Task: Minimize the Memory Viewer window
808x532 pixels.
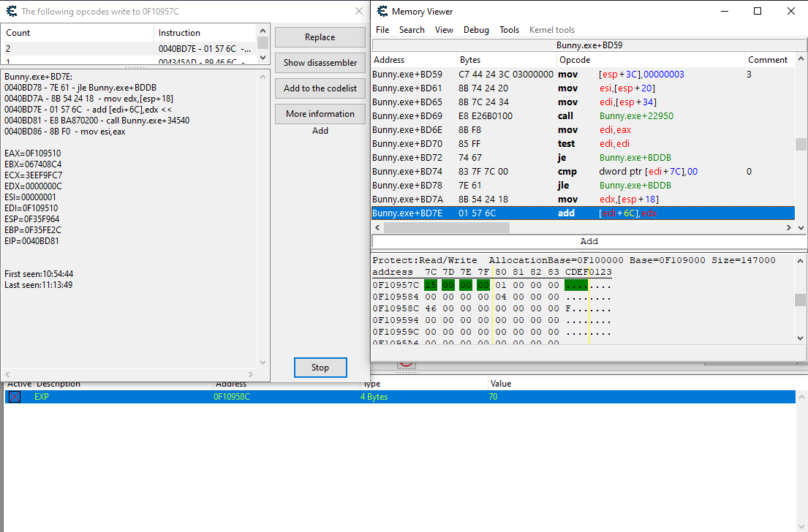Action: 724,11
